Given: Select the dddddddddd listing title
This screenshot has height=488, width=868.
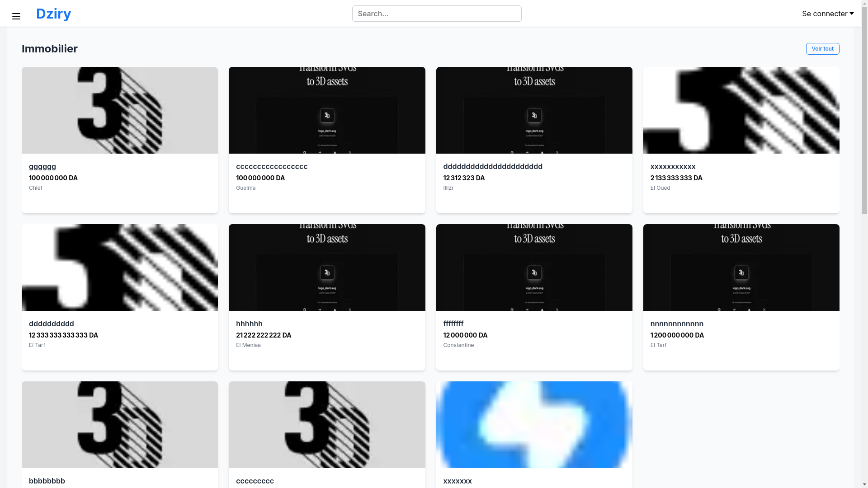Looking at the screenshot, I should [52, 324].
